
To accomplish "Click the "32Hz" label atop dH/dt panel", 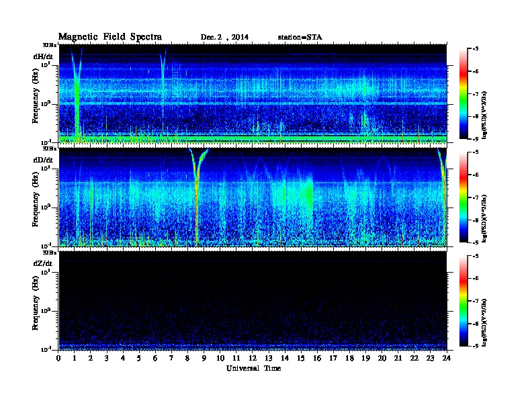I will click(x=50, y=45).
